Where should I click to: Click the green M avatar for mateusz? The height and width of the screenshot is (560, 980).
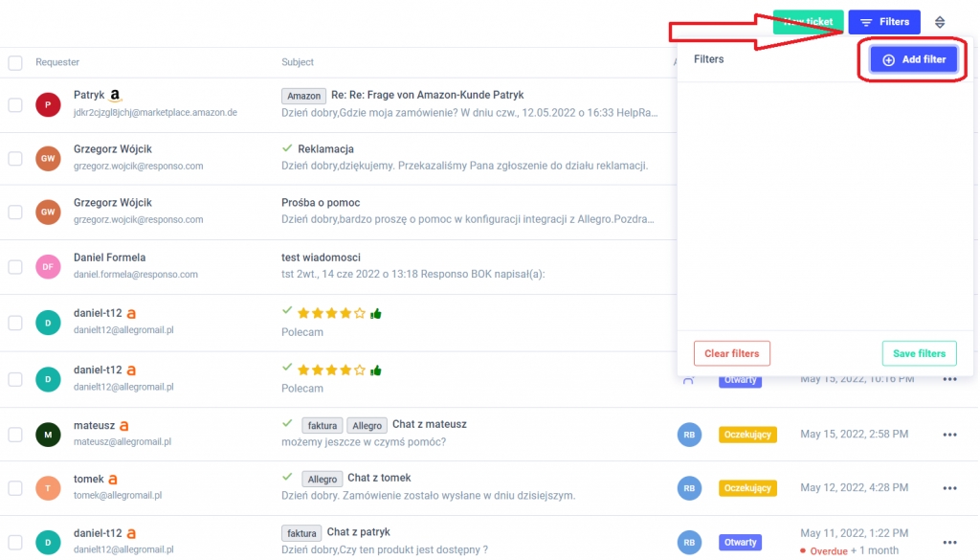(x=48, y=434)
